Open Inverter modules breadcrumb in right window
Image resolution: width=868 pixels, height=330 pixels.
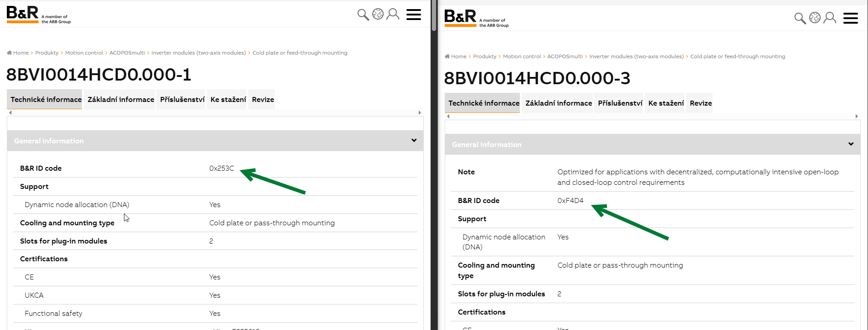(637, 56)
